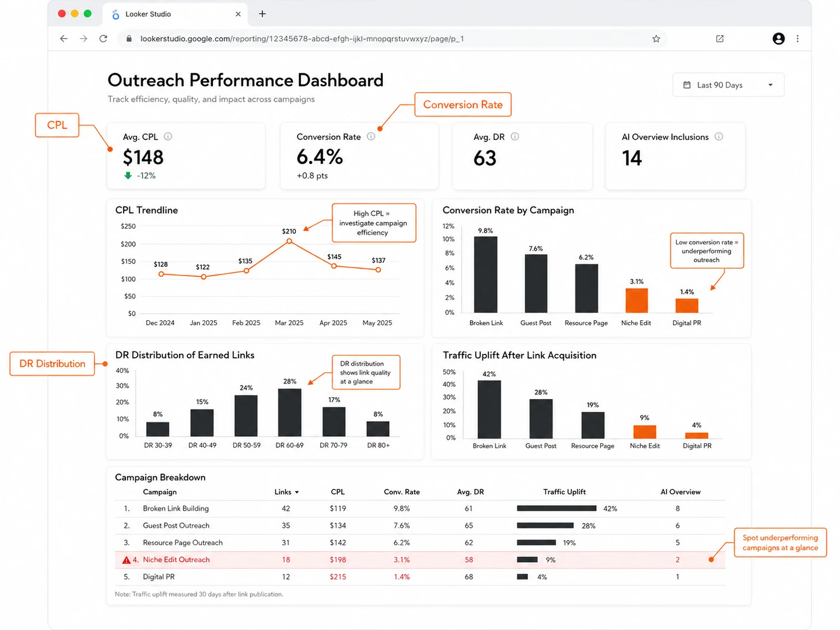Click Resource Page Outreach 19% uplift bar
The height and width of the screenshot is (630, 840).
[536, 543]
